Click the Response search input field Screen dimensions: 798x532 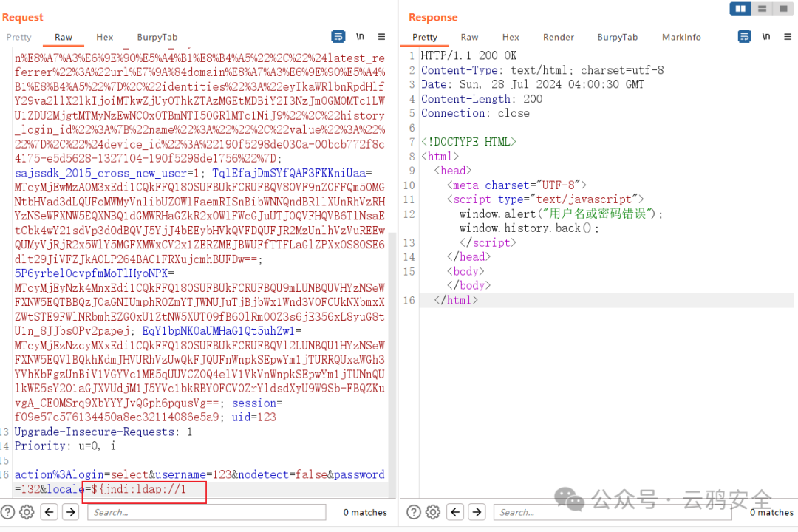coord(613,512)
